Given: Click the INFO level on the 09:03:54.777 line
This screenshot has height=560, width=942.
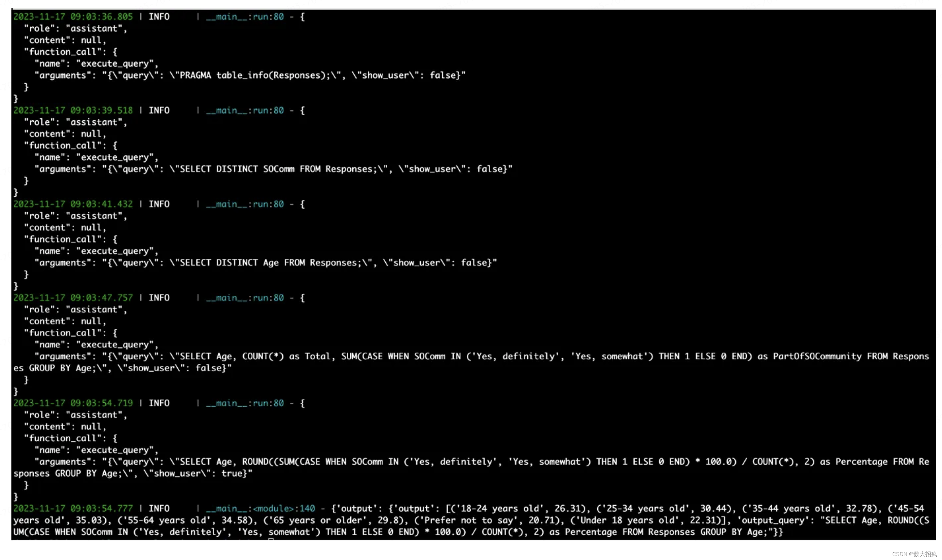Looking at the screenshot, I should pyautogui.click(x=159, y=508).
